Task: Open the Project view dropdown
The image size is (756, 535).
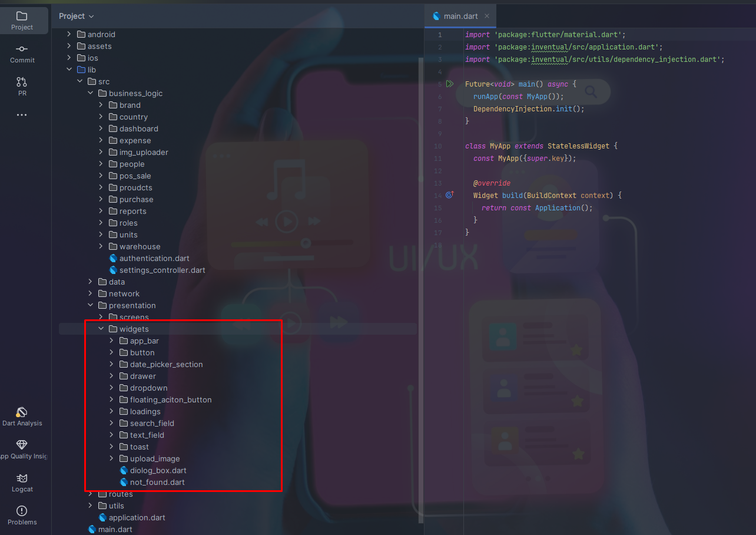Action: coord(76,16)
